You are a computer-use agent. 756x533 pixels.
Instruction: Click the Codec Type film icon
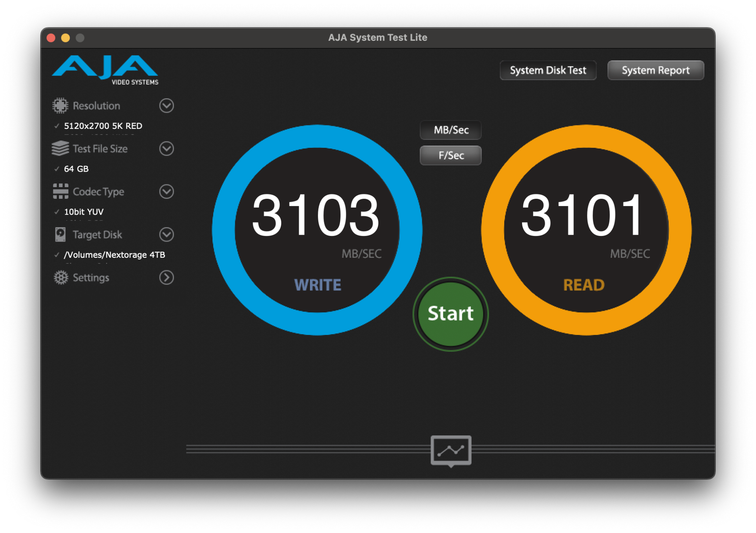pos(60,191)
